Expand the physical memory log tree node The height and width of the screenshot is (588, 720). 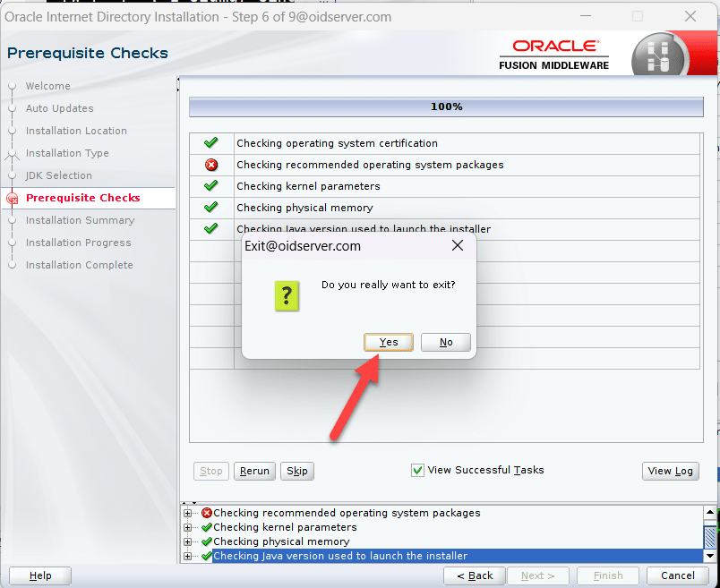pyautogui.click(x=188, y=542)
